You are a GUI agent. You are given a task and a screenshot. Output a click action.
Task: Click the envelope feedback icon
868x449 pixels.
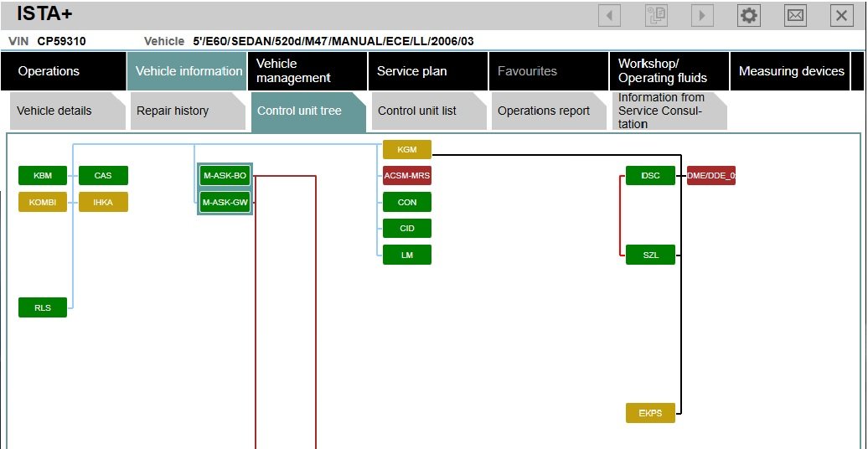794,15
